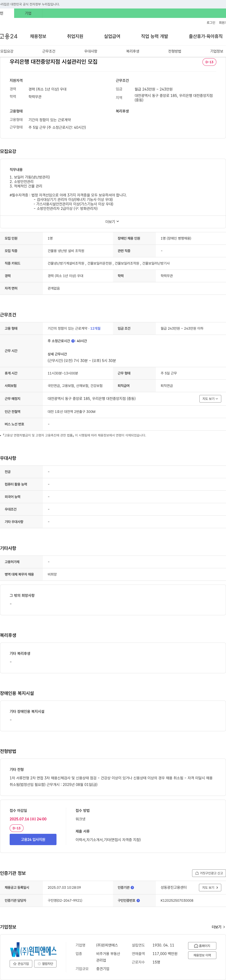The image size is (226, 980).
Task: Click the job title 우리은행 대전중앙지점 시설관리인 모집
Action: point(53,62)
